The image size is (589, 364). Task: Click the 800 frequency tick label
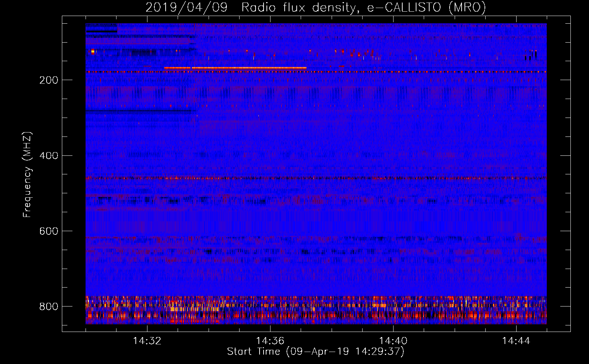(x=49, y=306)
